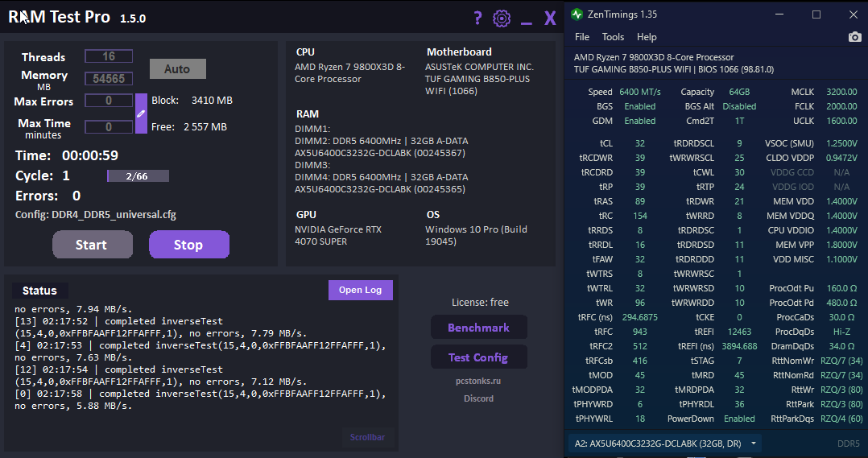Run the Benchmark button
The width and height of the screenshot is (868, 458).
(x=479, y=328)
